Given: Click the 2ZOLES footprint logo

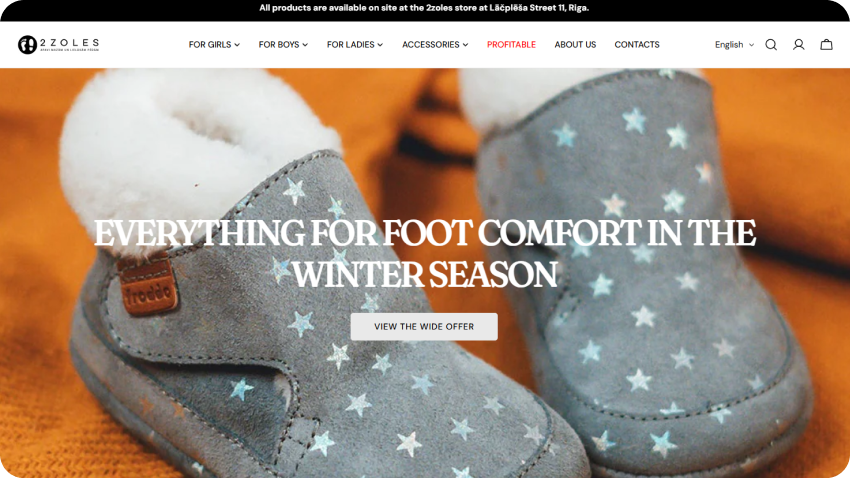Looking at the screenshot, I should pos(59,44).
